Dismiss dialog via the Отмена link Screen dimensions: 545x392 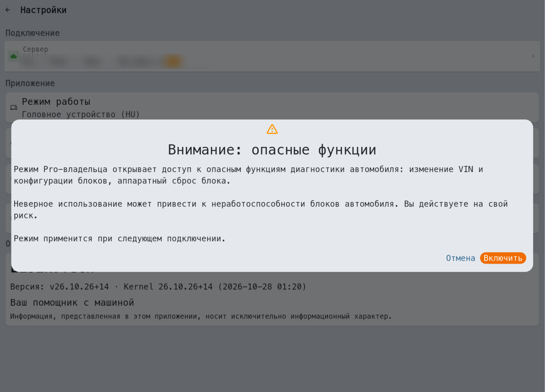461,258
